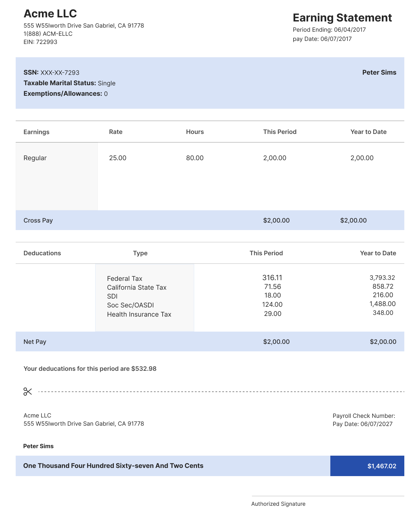The width and height of the screenshot is (420, 517).
Task: Select the Health Insurance Tax line
Action: coord(139,314)
